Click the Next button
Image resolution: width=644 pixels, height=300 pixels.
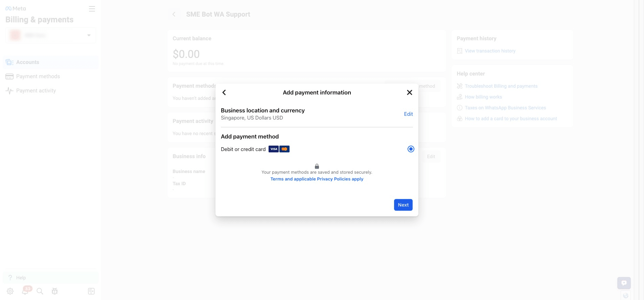point(403,205)
